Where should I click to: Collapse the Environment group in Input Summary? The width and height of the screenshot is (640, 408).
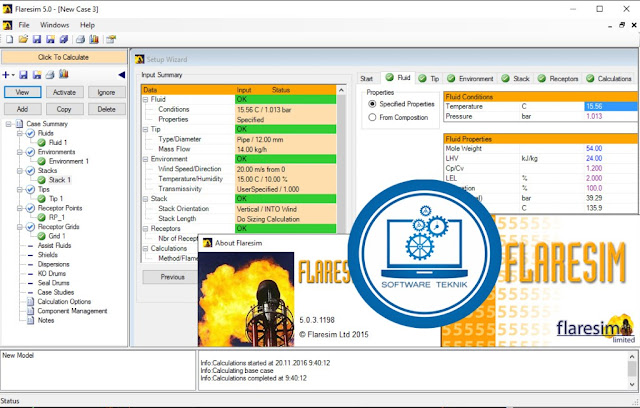coord(146,159)
